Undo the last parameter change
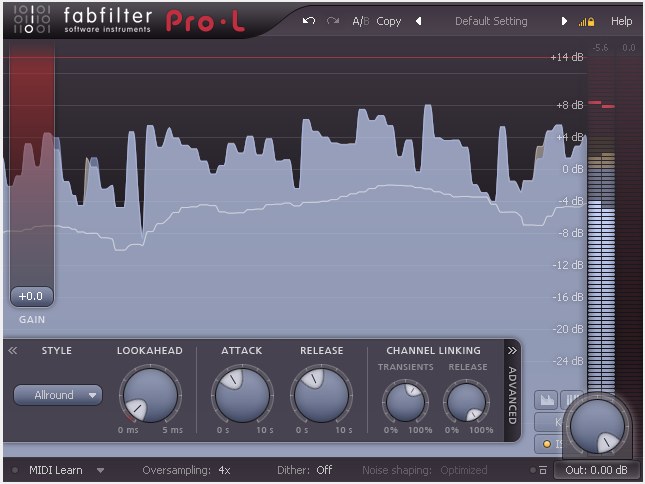Viewport: 645px width, 484px height. click(x=309, y=21)
